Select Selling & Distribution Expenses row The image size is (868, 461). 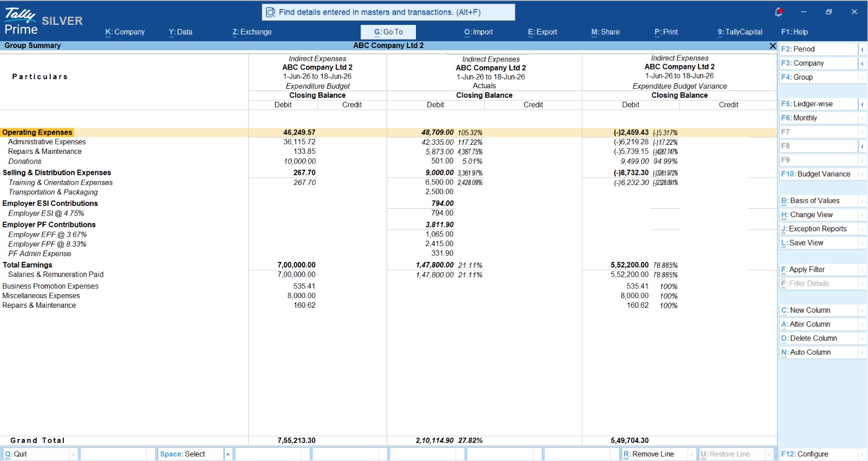388,173
